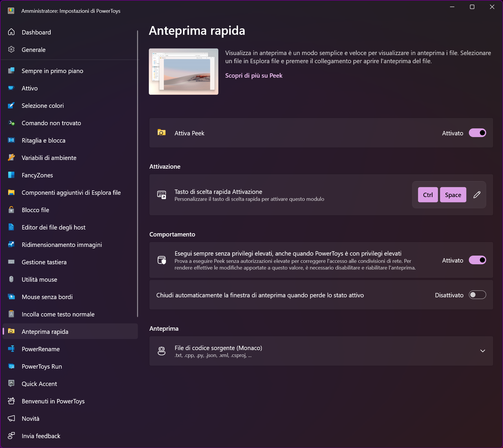Screen dimensions: 503x448
Task: Expand File di codice sorgente (Monaco)
Action: 321,351
